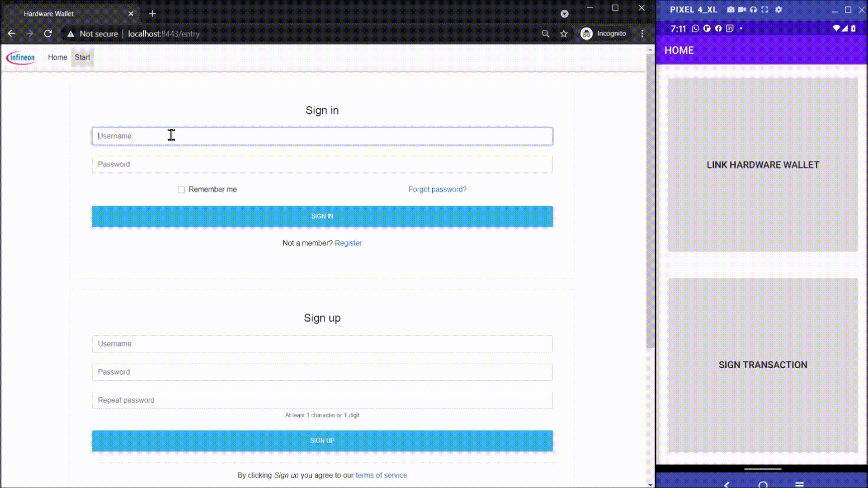868x488 pixels.
Task: Click the SIGN TRANSACTION icon
Action: pyautogui.click(x=763, y=364)
